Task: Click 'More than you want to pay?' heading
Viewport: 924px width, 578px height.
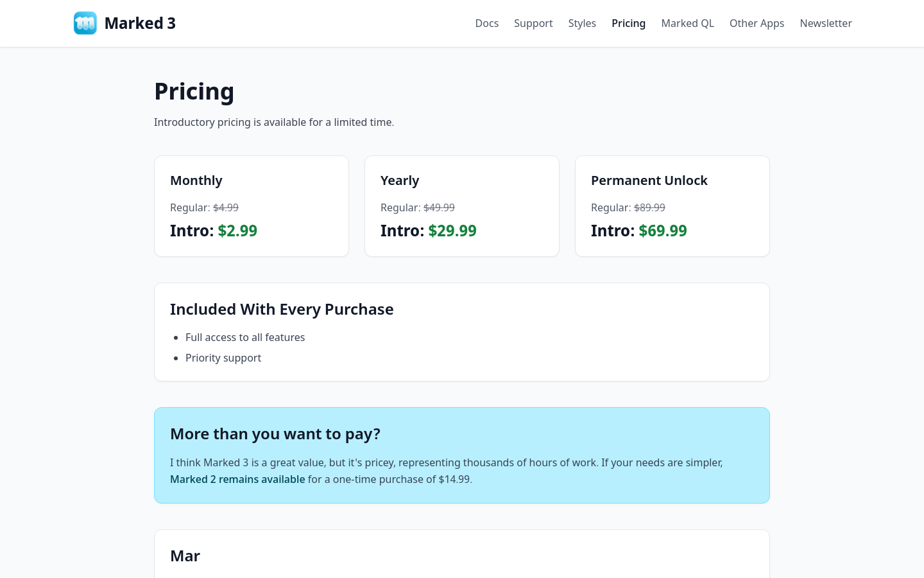Action: 275,433
